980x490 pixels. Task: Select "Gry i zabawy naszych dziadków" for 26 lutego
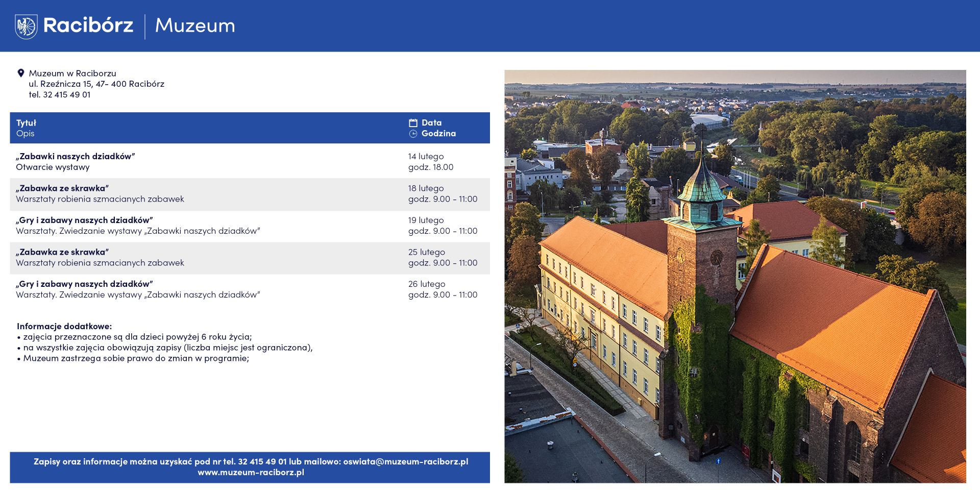tap(84, 284)
